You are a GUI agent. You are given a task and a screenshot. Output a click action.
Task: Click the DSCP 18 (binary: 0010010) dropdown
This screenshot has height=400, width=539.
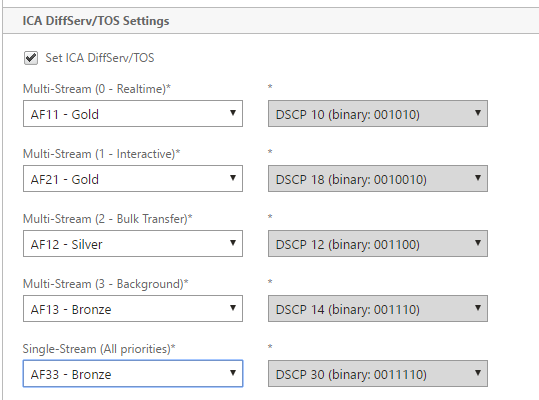pyautogui.click(x=378, y=179)
